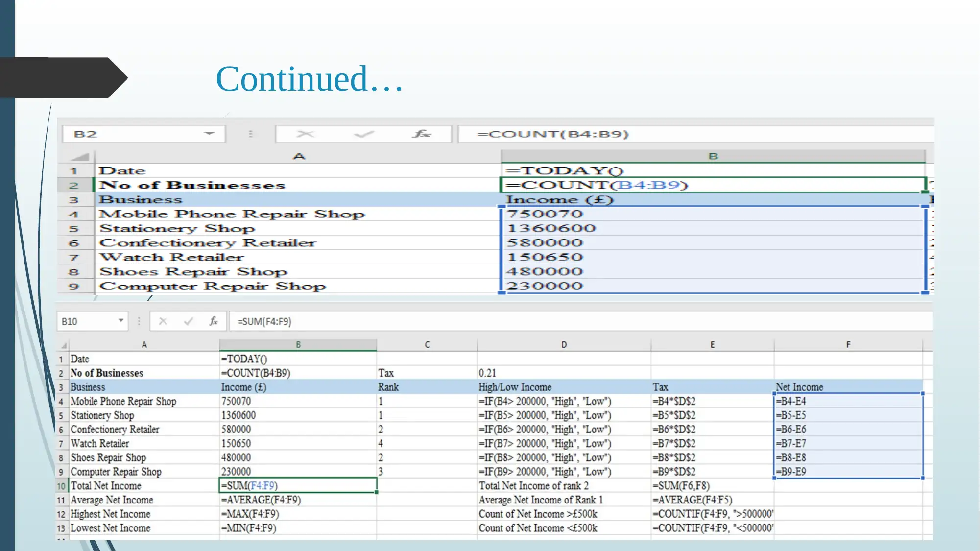
Task: Click upper sheet 'Income (£)' header cell
Action: 713,199
